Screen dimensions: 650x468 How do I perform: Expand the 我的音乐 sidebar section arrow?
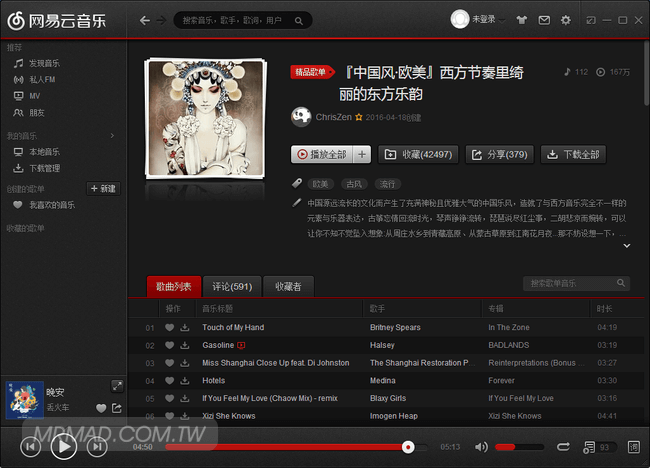tap(112, 135)
